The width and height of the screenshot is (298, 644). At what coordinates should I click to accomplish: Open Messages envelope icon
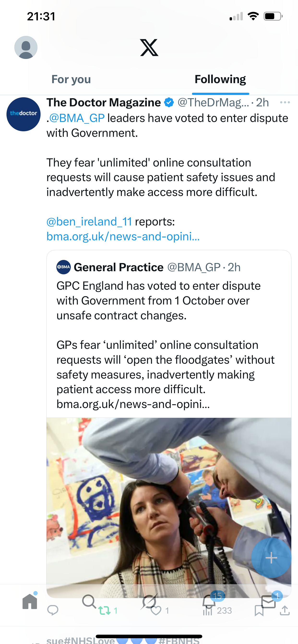[268, 602]
